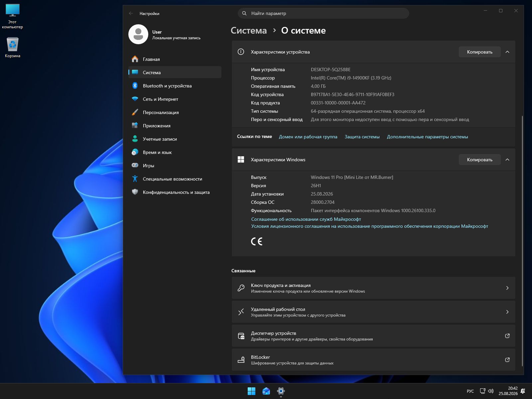Click the РУС language indicator
The image size is (532, 399).
[470, 391]
